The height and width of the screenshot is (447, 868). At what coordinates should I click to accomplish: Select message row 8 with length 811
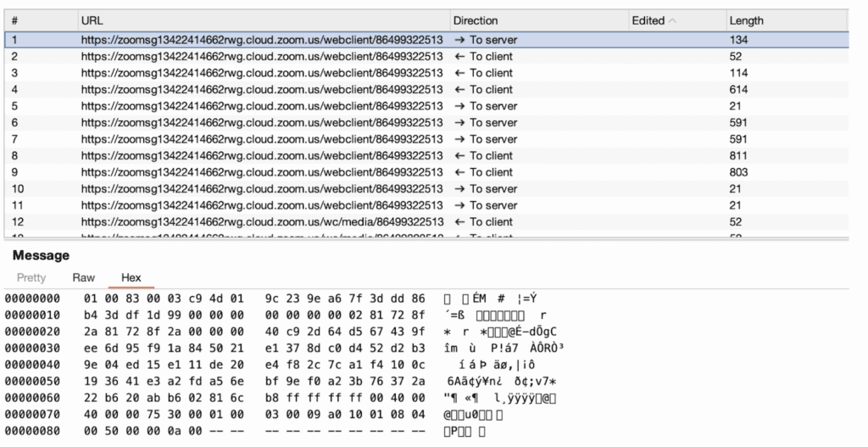coord(426,156)
